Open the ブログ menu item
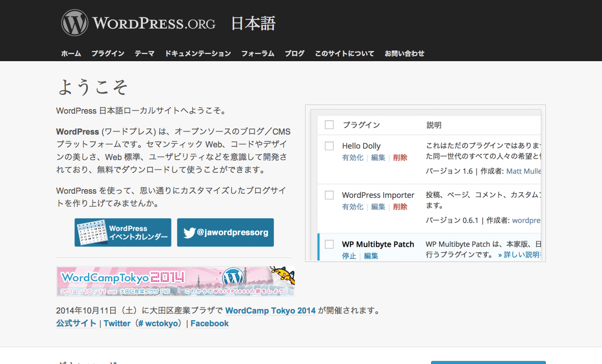This screenshot has height=364, width=602. pos(294,54)
